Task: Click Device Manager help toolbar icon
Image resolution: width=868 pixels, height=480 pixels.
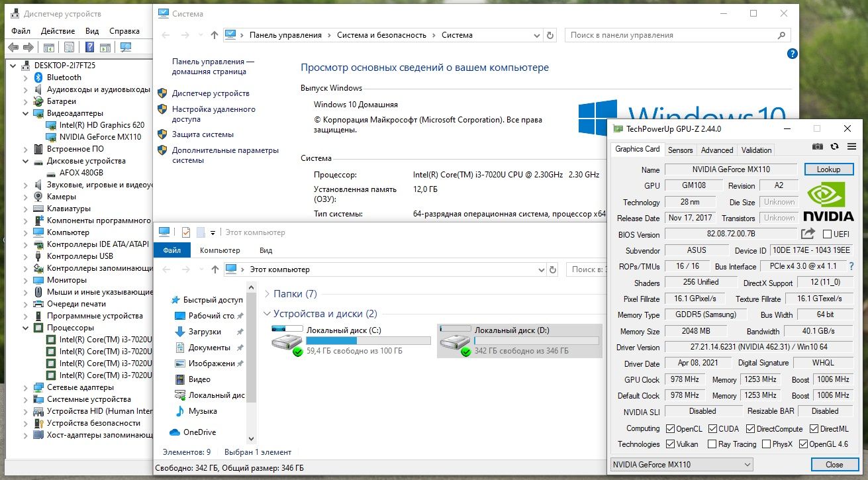Action: [88, 47]
